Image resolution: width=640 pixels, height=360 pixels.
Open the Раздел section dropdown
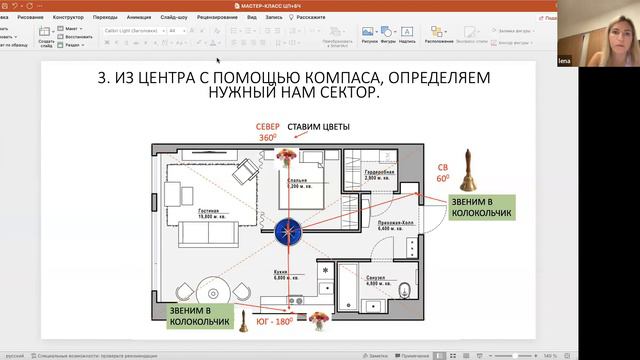pos(71,45)
